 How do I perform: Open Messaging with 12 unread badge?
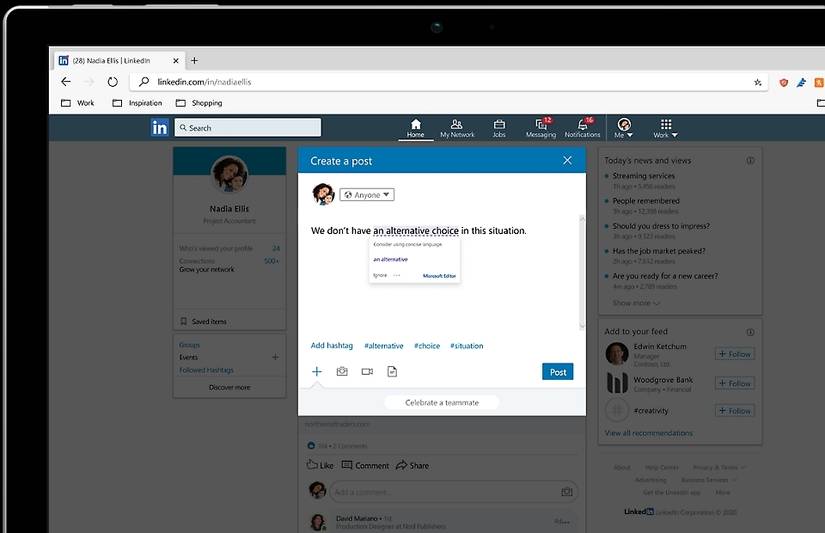pyautogui.click(x=541, y=128)
